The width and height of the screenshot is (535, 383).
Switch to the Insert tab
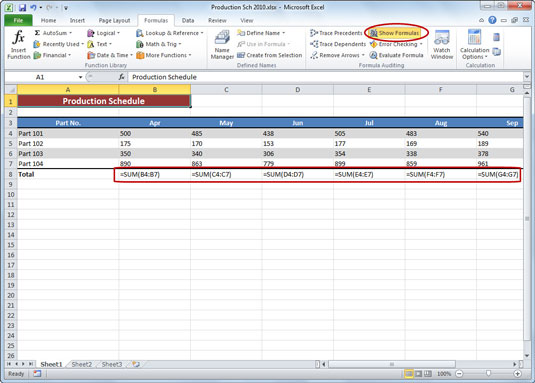77,20
